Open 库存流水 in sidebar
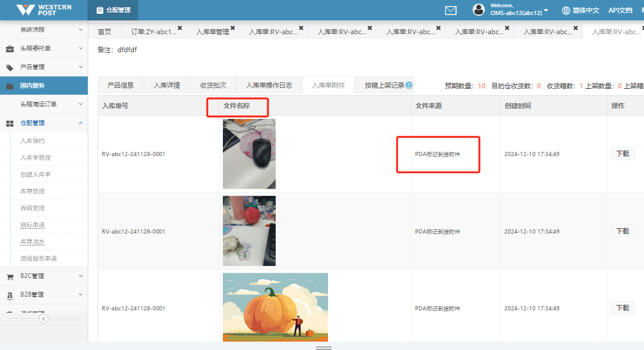Image resolution: width=644 pixels, height=350 pixels. [x=32, y=242]
